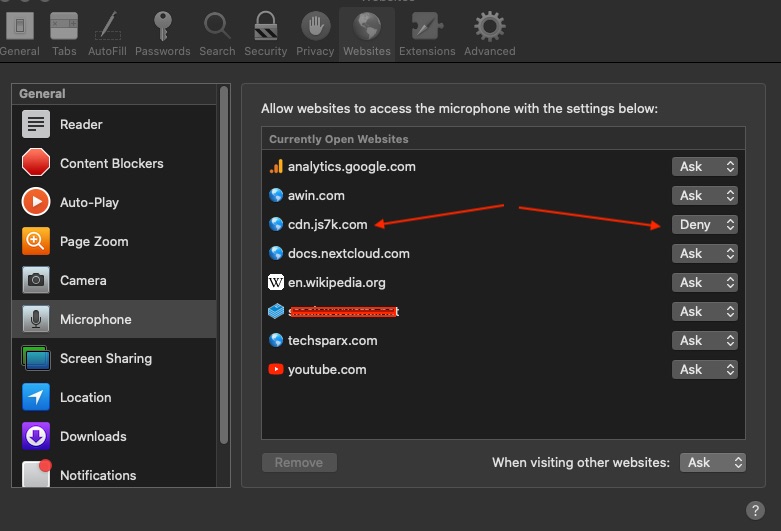Select the en.wikipedia.org row text

337,282
